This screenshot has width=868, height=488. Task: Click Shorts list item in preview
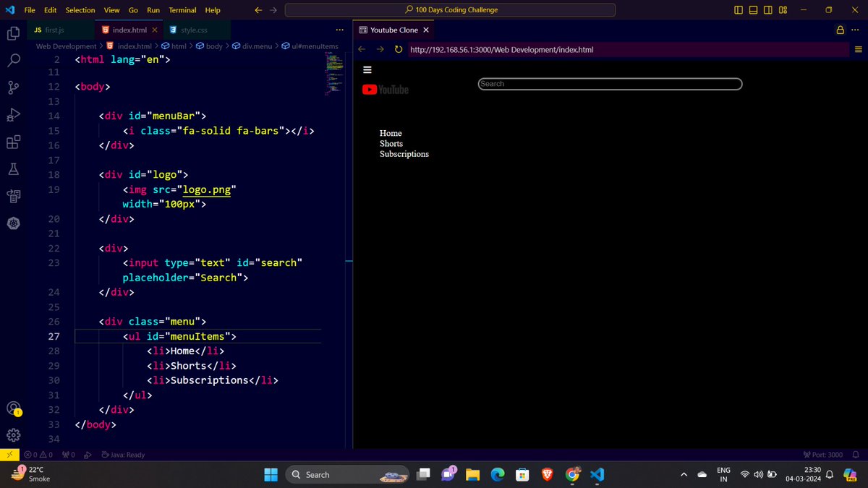[391, 143]
